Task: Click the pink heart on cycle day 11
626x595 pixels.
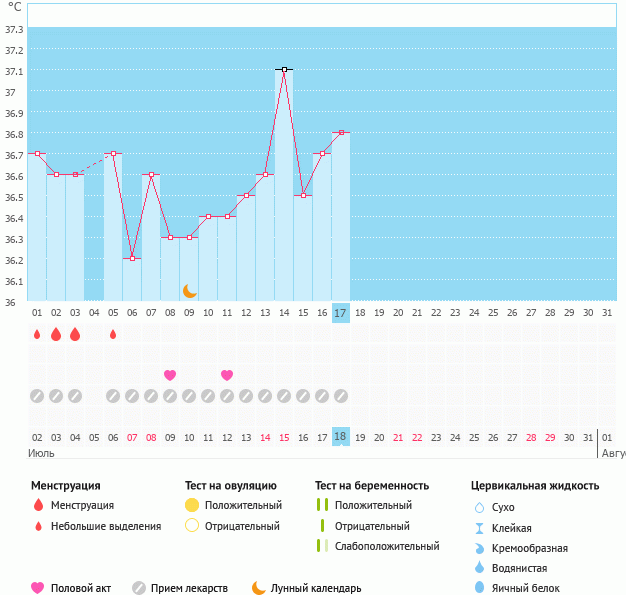Action: [227, 375]
